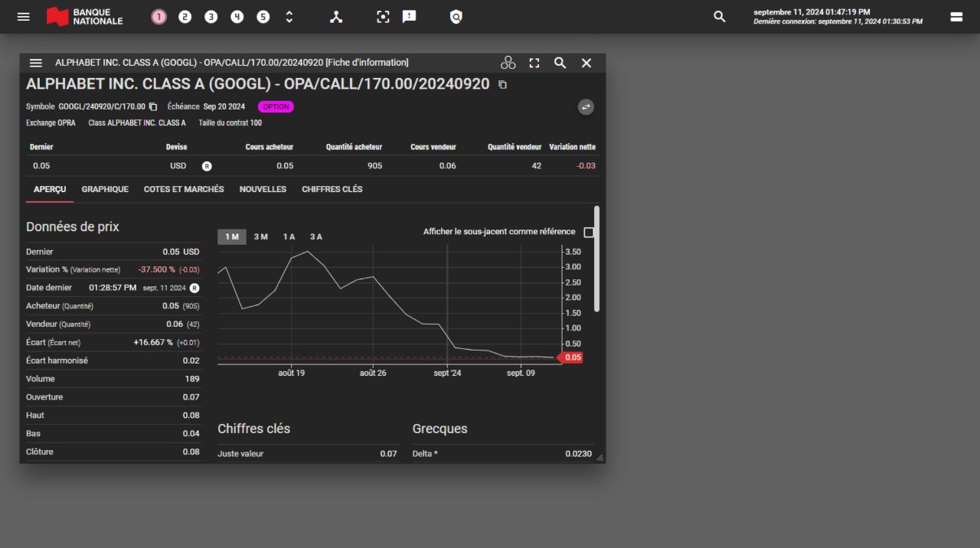Image resolution: width=980 pixels, height=548 pixels.
Task: Click the 905 buyer quantity cell
Action: (374, 166)
